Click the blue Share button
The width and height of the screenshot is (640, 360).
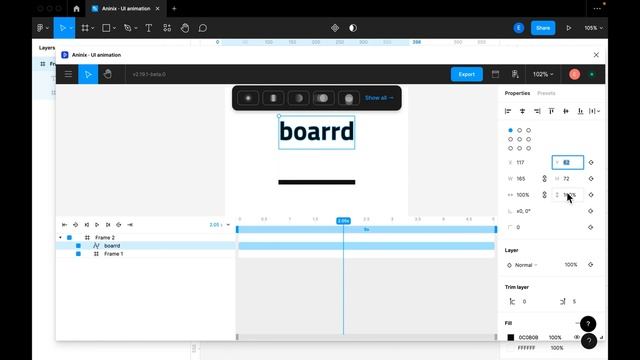pyautogui.click(x=543, y=28)
